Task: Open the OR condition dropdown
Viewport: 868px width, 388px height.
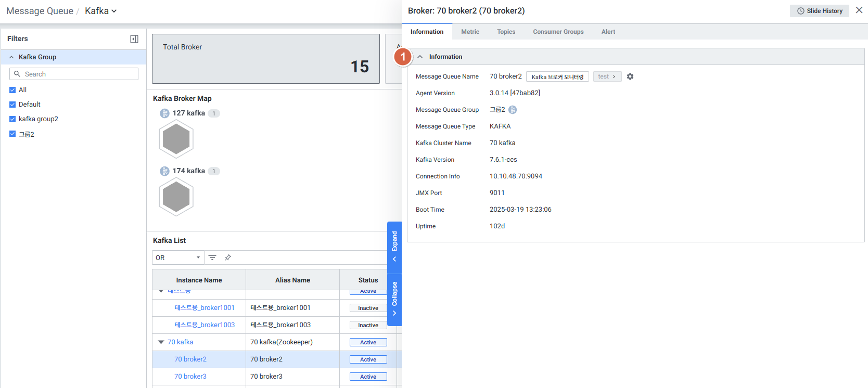Action: pos(177,257)
